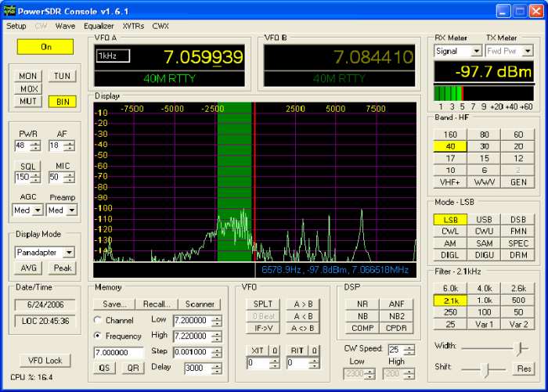The image size is (548, 392).
Task: Open the Setup menu
Action: [16, 26]
